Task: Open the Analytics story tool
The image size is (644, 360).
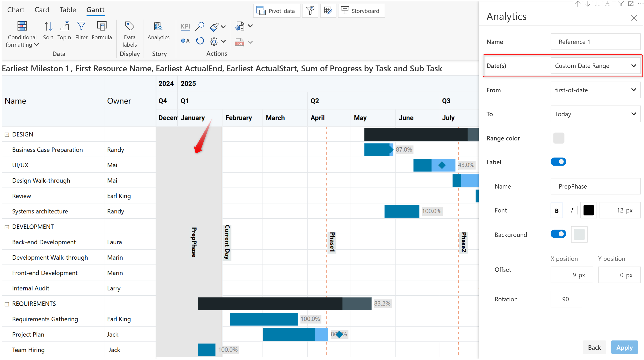Action: (x=158, y=26)
